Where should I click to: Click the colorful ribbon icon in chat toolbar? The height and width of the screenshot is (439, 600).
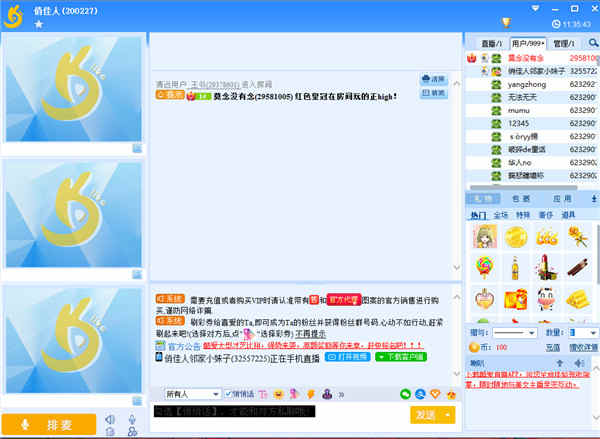pyautogui.click(x=294, y=394)
